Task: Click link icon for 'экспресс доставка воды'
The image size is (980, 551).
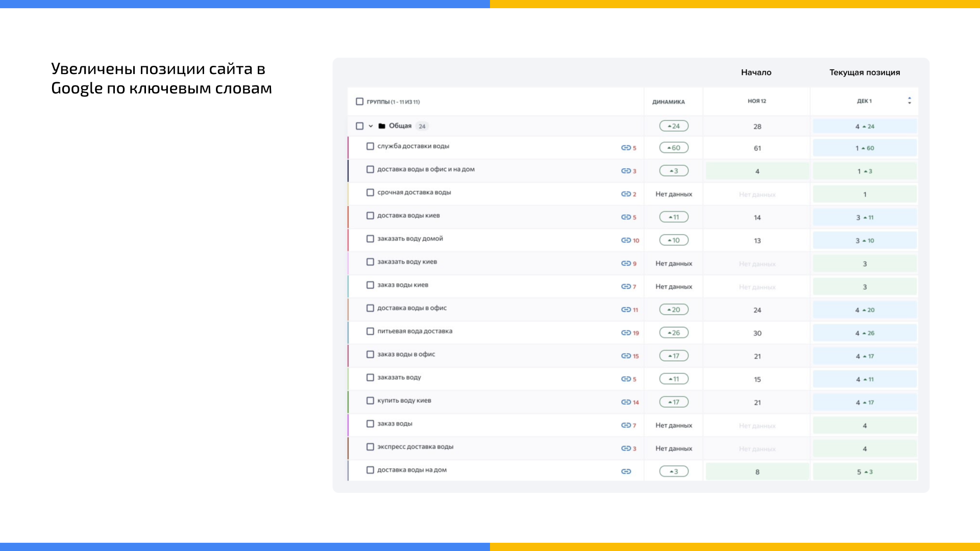Action: tap(626, 448)
